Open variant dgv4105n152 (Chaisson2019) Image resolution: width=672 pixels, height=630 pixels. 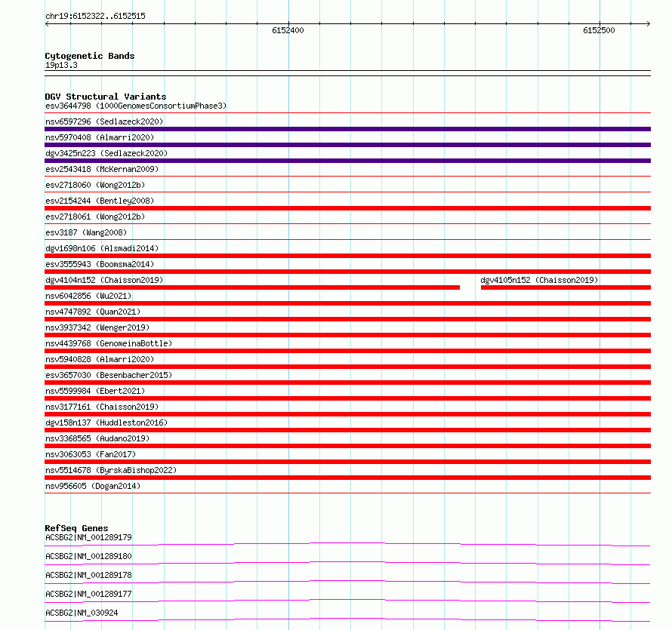(539, 280)
